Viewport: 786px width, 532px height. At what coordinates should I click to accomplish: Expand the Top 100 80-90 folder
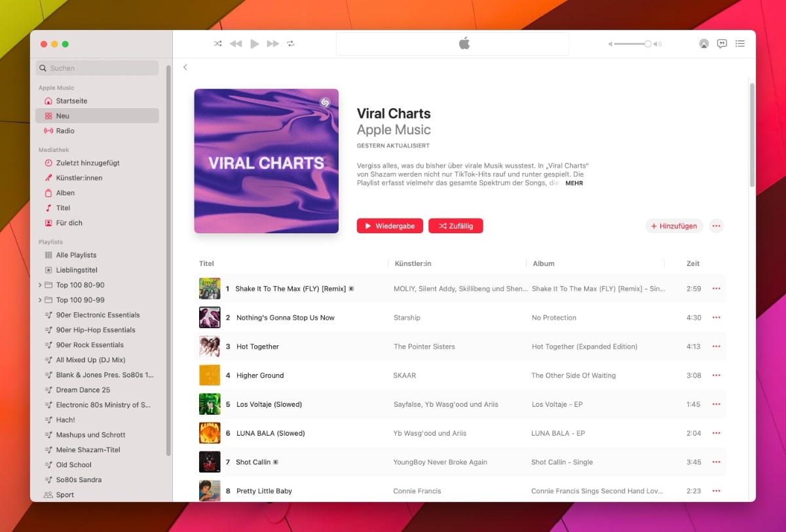click(40, 285)
